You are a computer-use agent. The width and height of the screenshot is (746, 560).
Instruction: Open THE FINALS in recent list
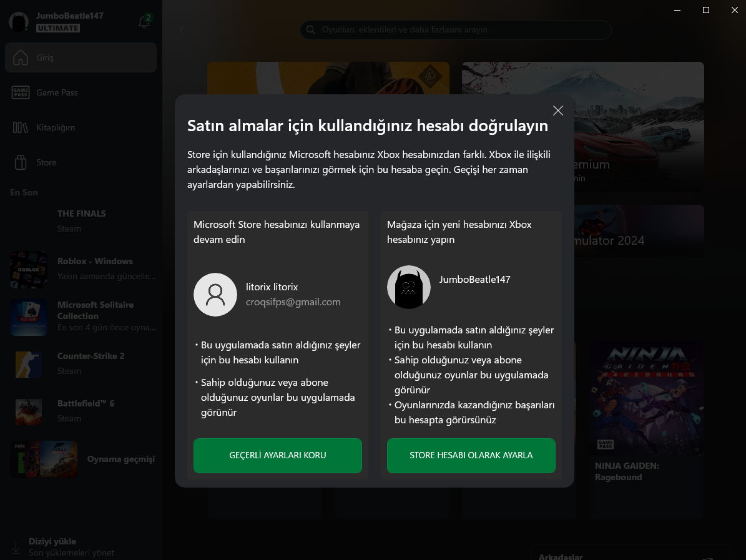pos(81,221)
